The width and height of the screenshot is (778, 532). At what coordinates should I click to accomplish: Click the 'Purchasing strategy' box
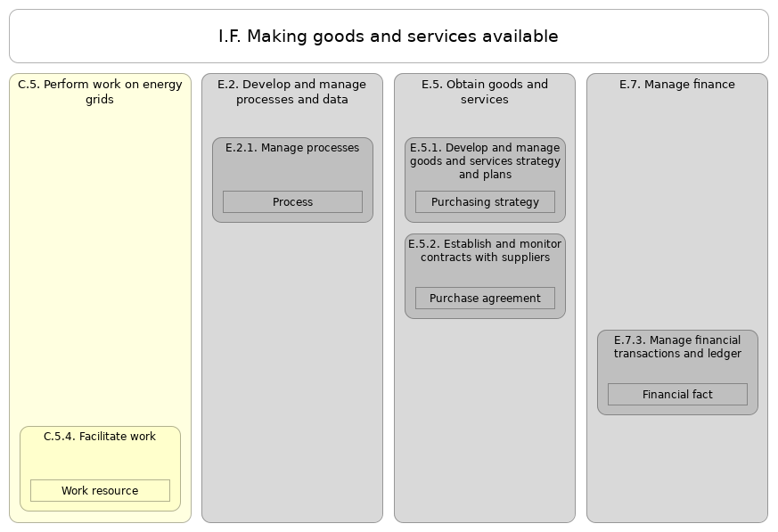pos(485,202)
